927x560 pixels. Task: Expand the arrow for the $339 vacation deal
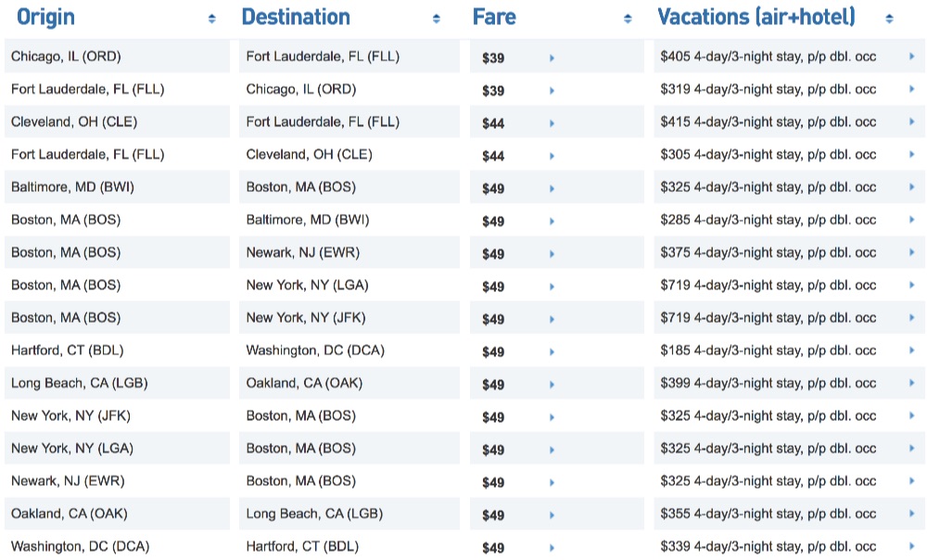click(912, 547)
